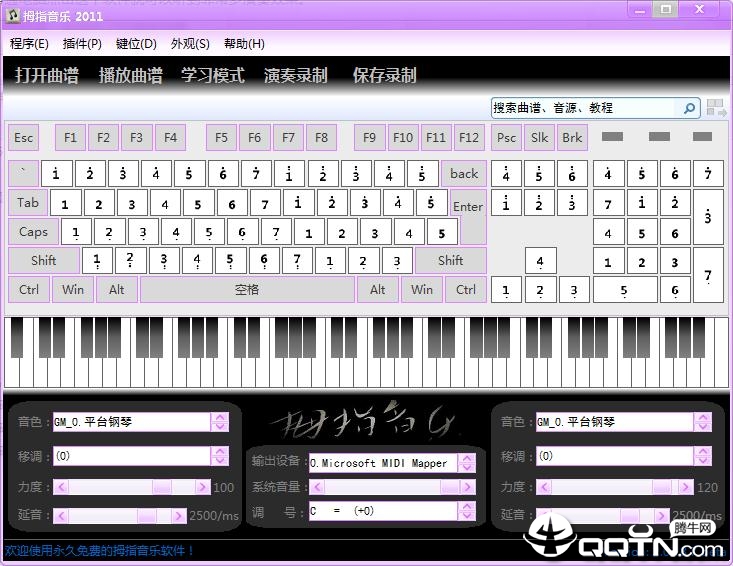Click the Brk virtual key
Image resolution: width=733 pixels, height=566 pixels.
[x=572, y=138]
